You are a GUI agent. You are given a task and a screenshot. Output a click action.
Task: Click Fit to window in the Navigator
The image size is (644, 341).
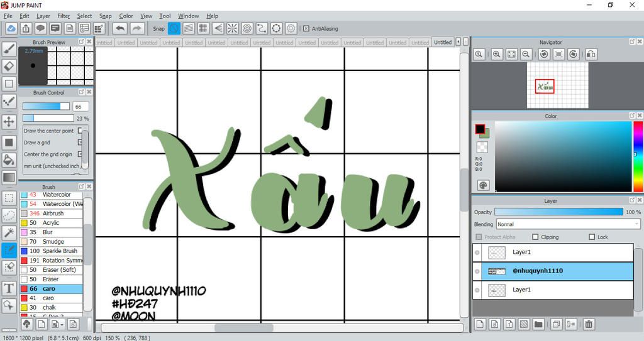(x=511, y=54)
